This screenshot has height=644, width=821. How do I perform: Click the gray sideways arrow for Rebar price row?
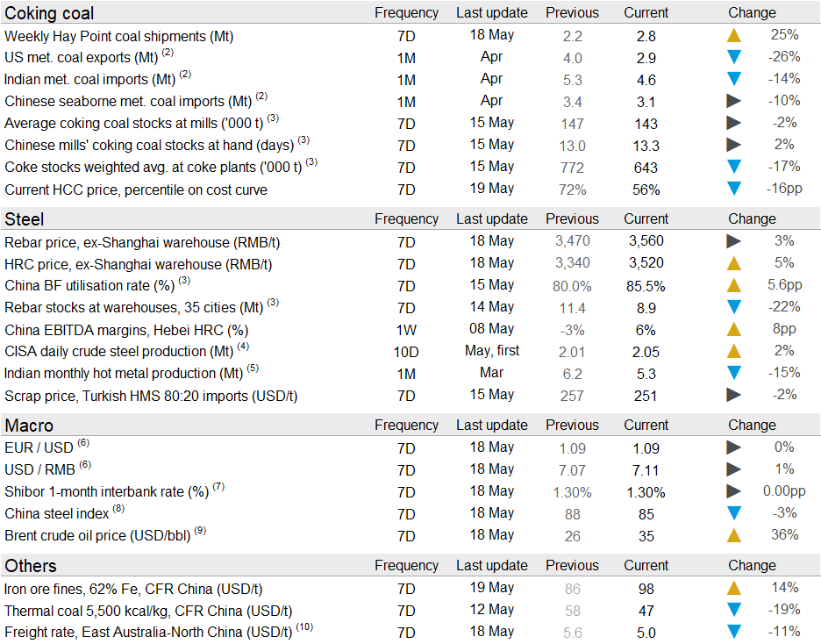734,241
